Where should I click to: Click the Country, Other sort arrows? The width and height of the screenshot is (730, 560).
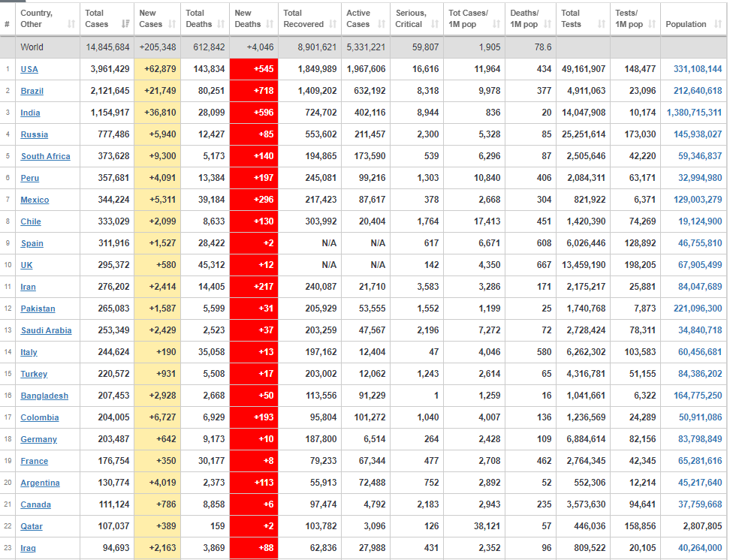(71, 24)
